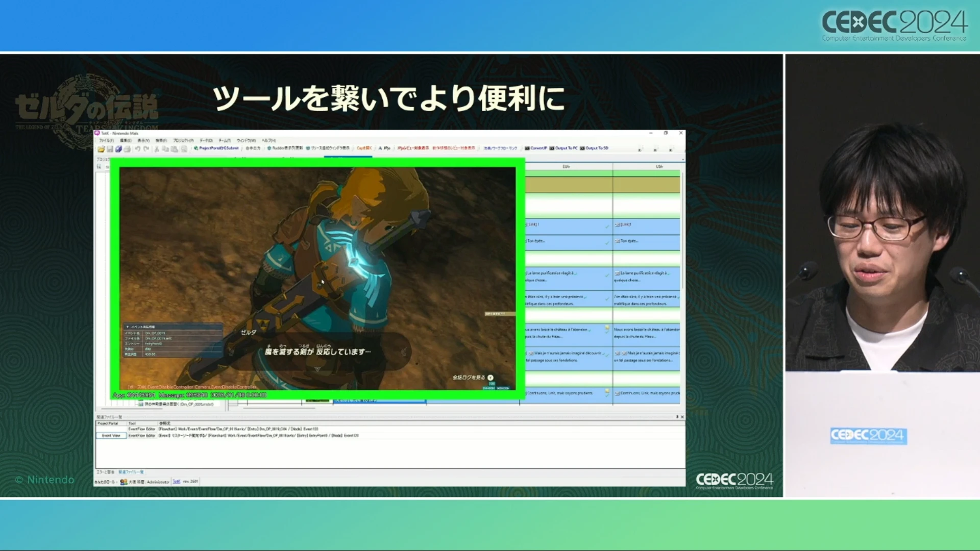Click the Event View button
980x551 pixels.
[111, 436]
